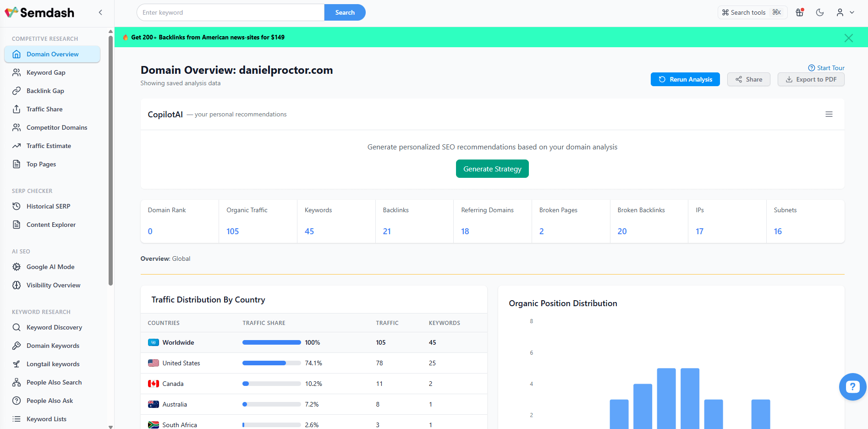Screen dimensions: 868x429
Task: Click the Keyword Discovery magnifier icon
Action: click(16, 327)
